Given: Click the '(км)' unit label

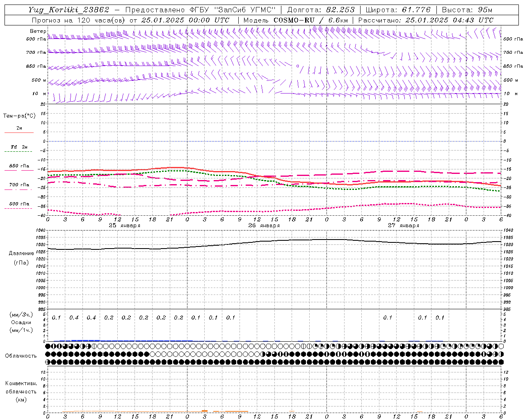Looking at the screenshot, I should coord(21,399).
